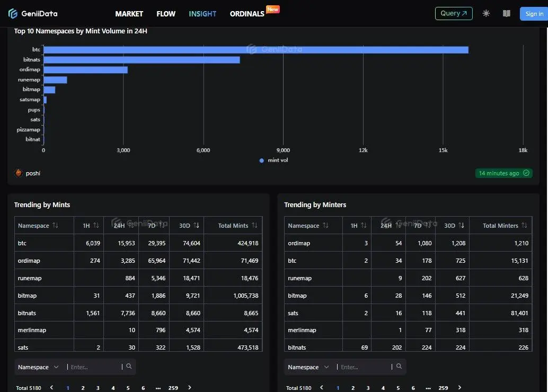This screenshot has height=392, width=548.
Task: Click the GeniiData logo
Action: (33, 14)
